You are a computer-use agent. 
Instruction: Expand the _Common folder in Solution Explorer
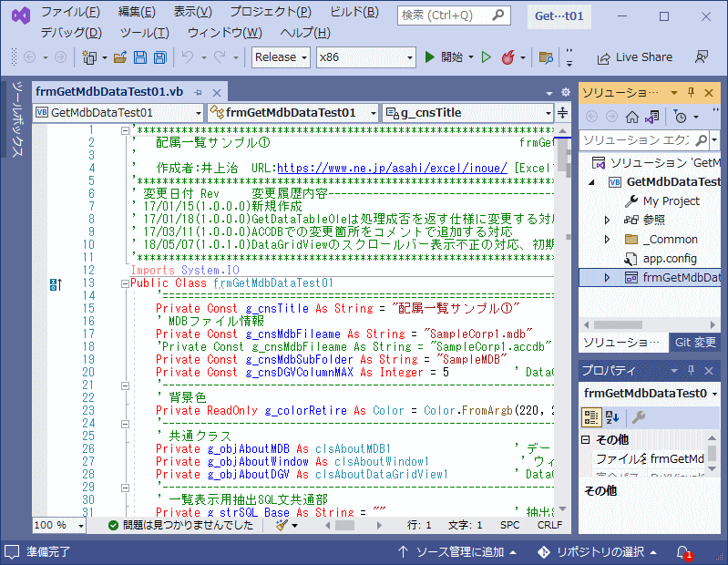point(608,240)
